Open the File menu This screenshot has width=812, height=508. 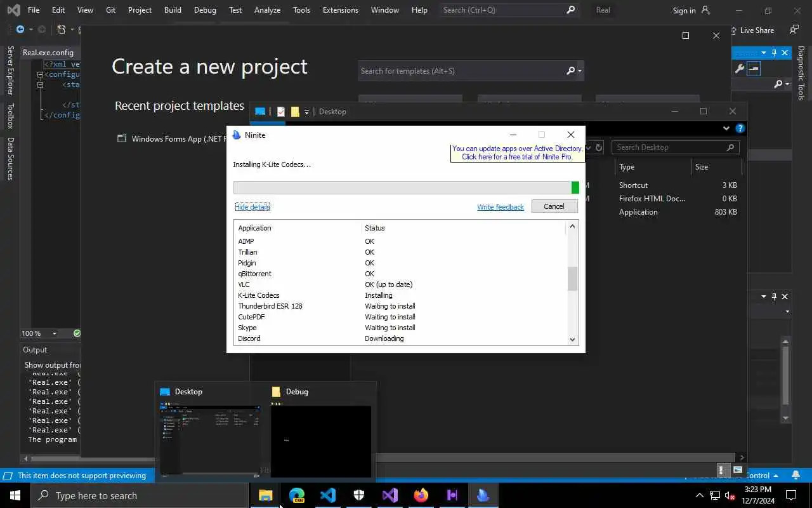tap(34, 10)
